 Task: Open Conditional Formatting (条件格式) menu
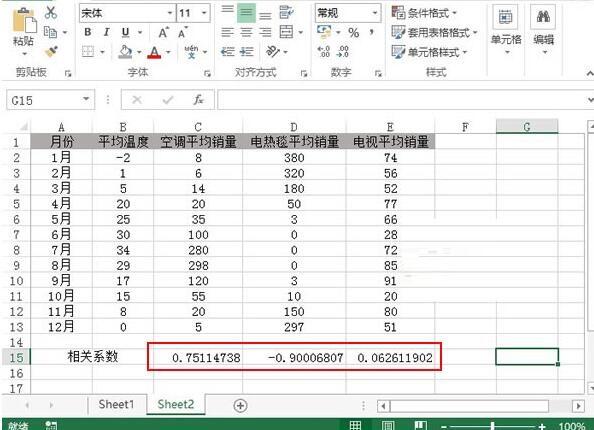coord(424,13)
